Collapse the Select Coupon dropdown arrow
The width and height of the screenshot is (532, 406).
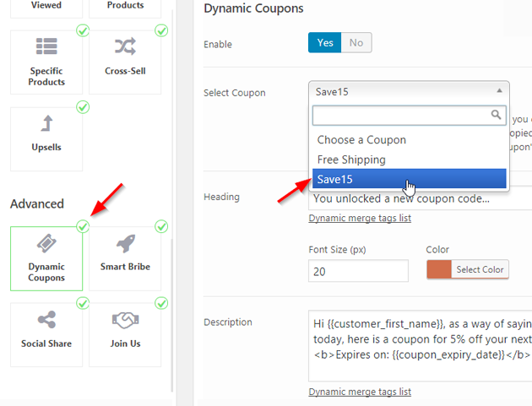point(499,90)
